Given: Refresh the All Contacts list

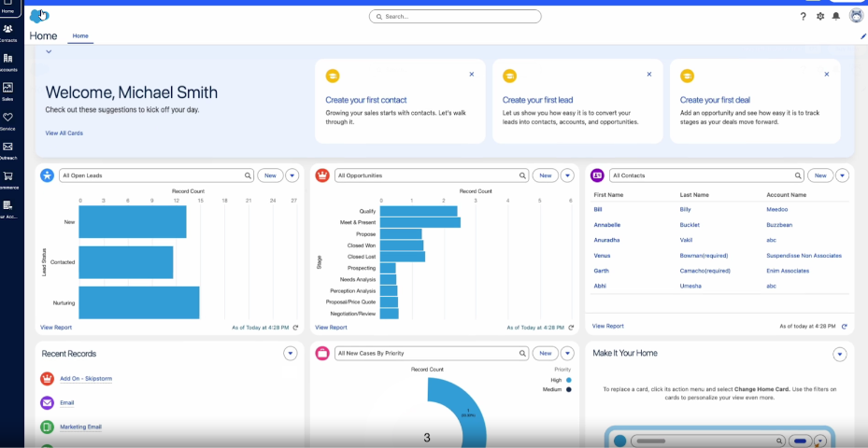Looking at the screenshot, I should [845, 327].
